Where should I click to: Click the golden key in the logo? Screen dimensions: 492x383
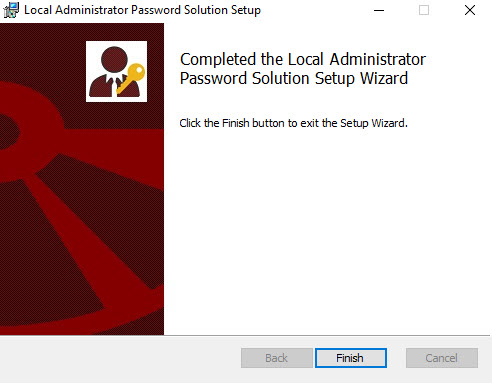(x=132, y=78)
